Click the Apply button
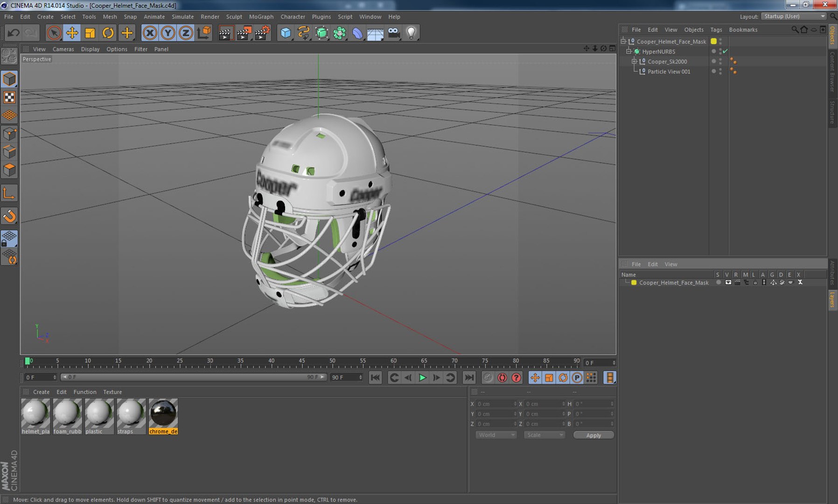838x504 pixels. pyautogui.click(x=594, y=435)
